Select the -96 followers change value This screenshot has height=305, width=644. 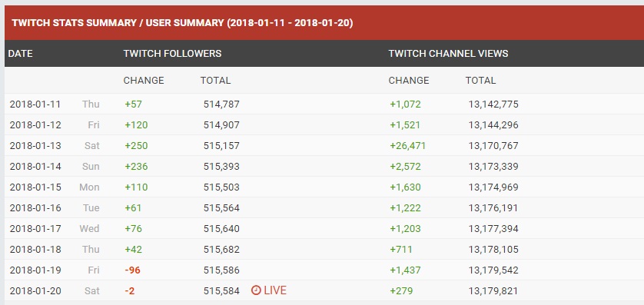click(133, 270)
